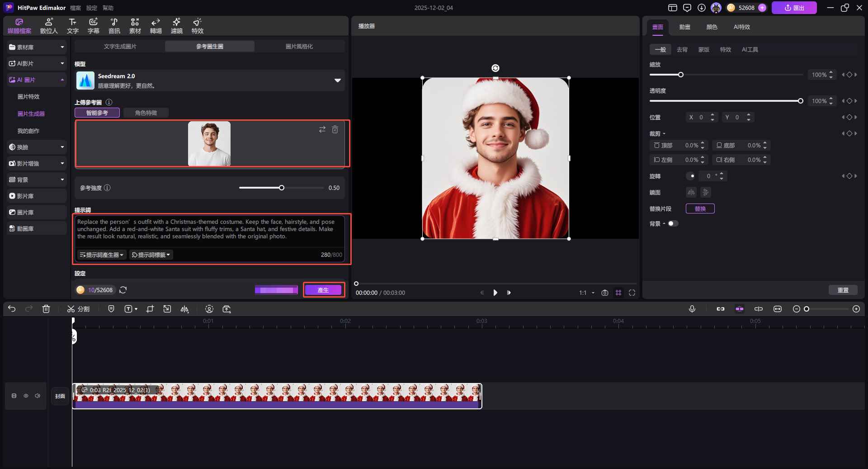The image size is (868, 469).
Task: Click the 產生 generate button
Action: pyautogui.click(x=323, y=290)
